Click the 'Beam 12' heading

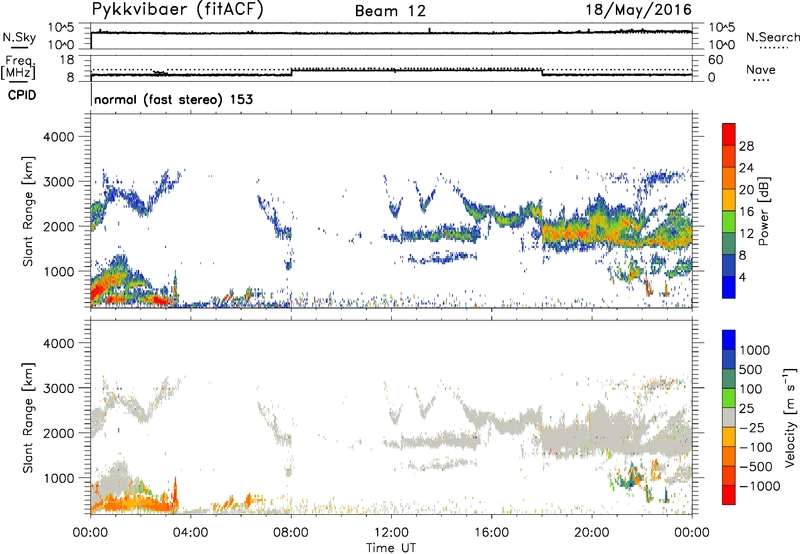coord(390,11)
